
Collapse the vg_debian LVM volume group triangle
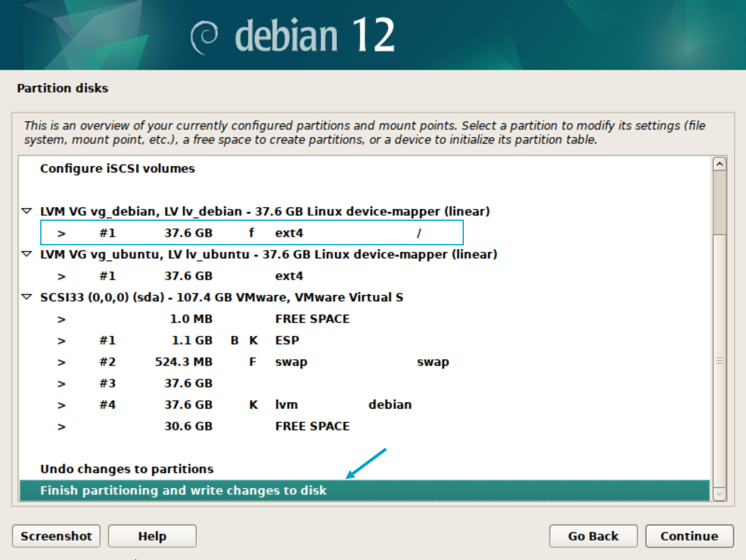[x=27, y=211]
